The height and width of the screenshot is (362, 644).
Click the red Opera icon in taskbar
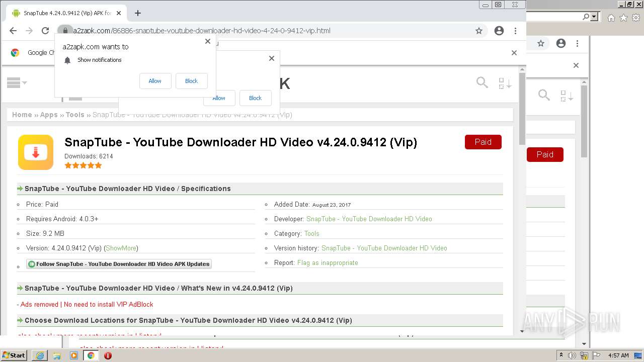pos(108,355)
